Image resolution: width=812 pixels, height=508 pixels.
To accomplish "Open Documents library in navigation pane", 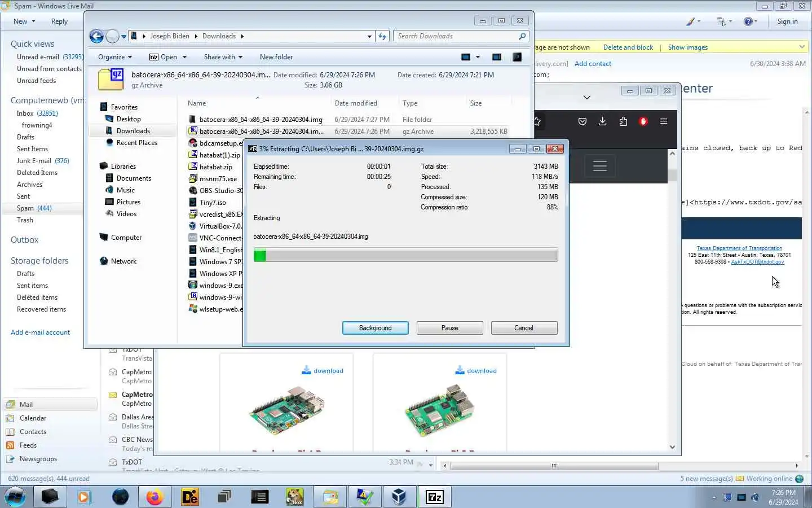I will [x=134, y=178].
